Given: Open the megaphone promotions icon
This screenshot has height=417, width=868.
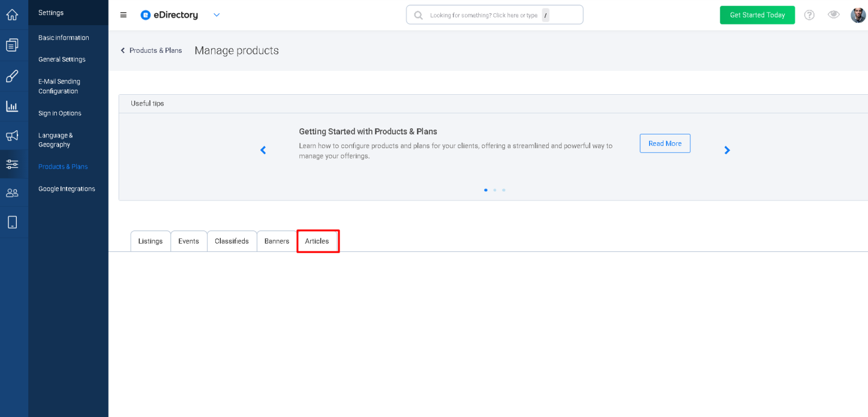Looking at the screenshot, I should coord(12,136).
